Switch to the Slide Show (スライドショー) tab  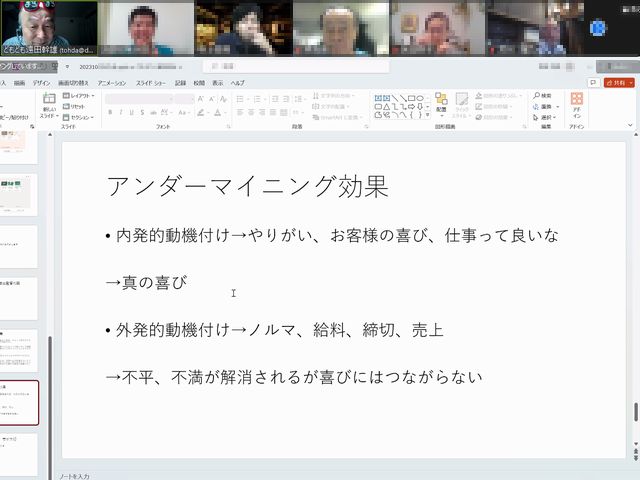pos(151,83)
